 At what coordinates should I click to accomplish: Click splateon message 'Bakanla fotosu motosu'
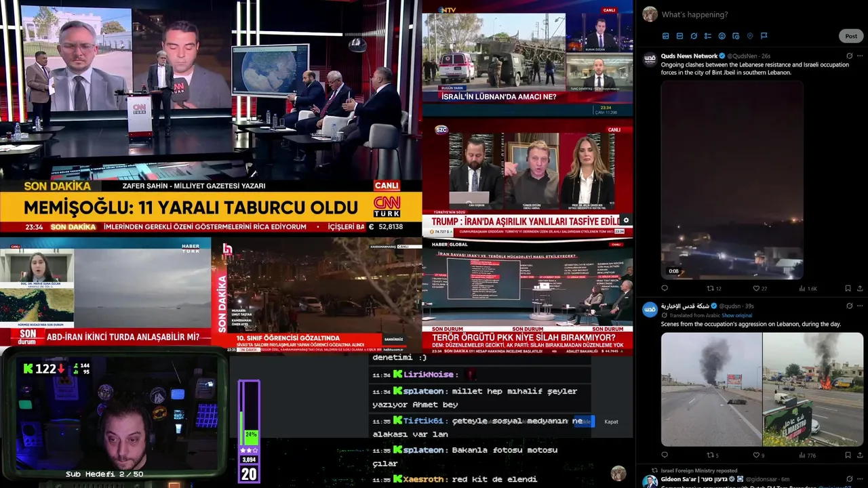[465, 457]
